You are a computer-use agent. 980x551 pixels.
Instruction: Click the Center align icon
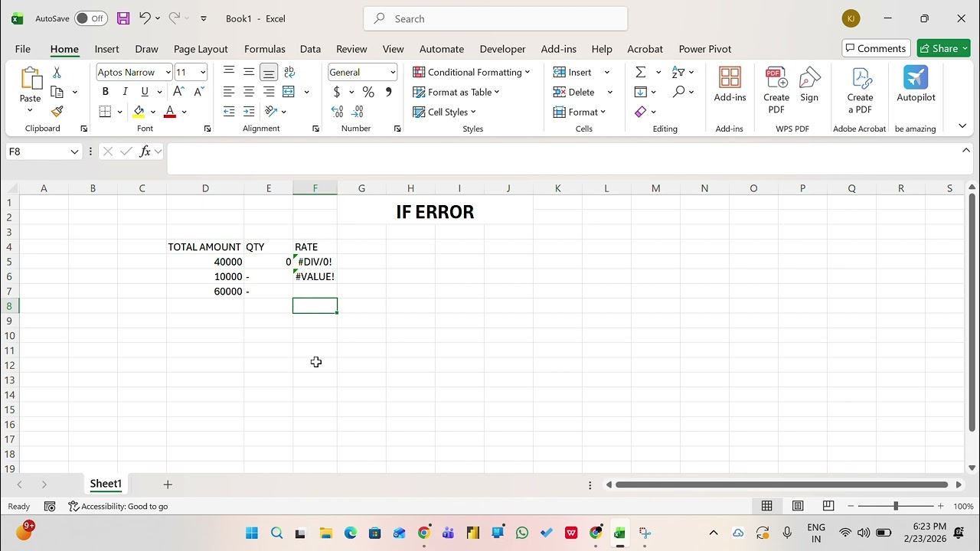coord(249,92)
